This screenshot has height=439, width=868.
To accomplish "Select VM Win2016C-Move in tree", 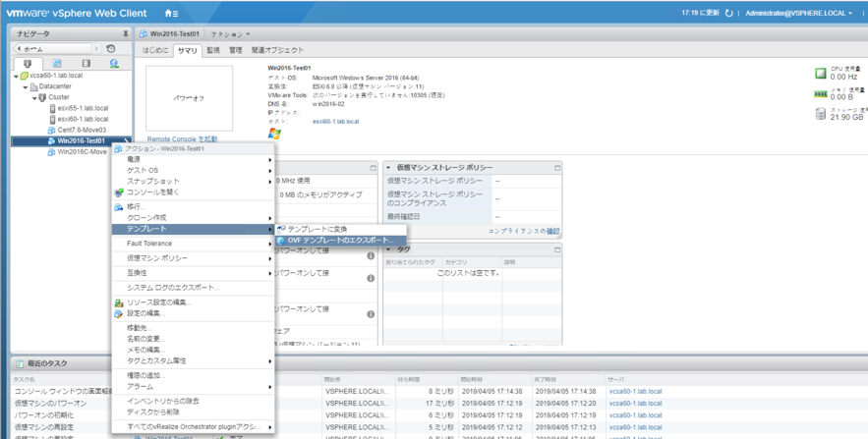I will (82, 152).
